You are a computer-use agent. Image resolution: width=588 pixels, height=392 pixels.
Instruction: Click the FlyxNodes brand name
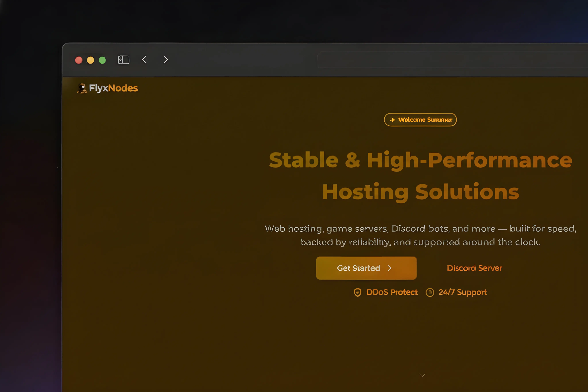(x=114, y=88)
